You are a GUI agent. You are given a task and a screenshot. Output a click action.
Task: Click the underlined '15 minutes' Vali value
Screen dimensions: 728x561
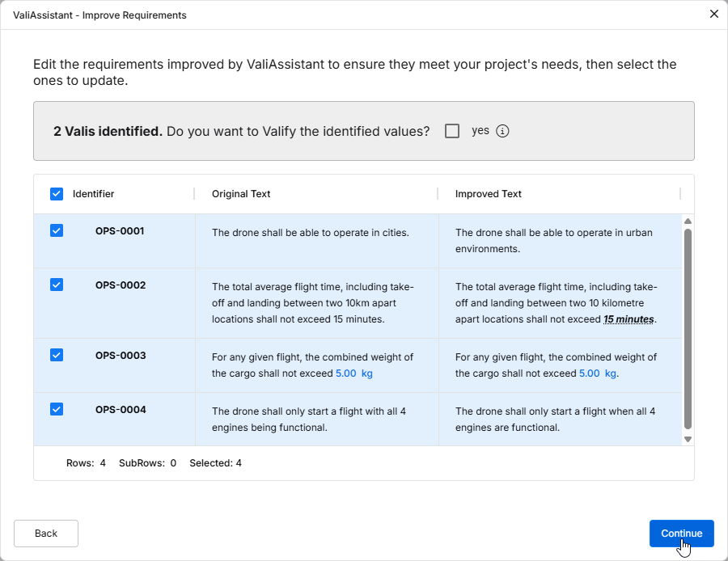click(629, 319)
